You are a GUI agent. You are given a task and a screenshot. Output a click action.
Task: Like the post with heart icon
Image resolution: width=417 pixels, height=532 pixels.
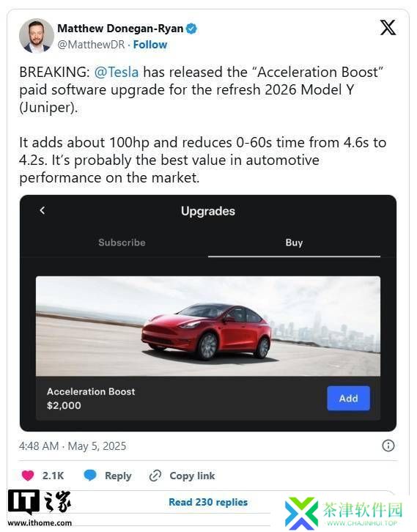[28, 476]
